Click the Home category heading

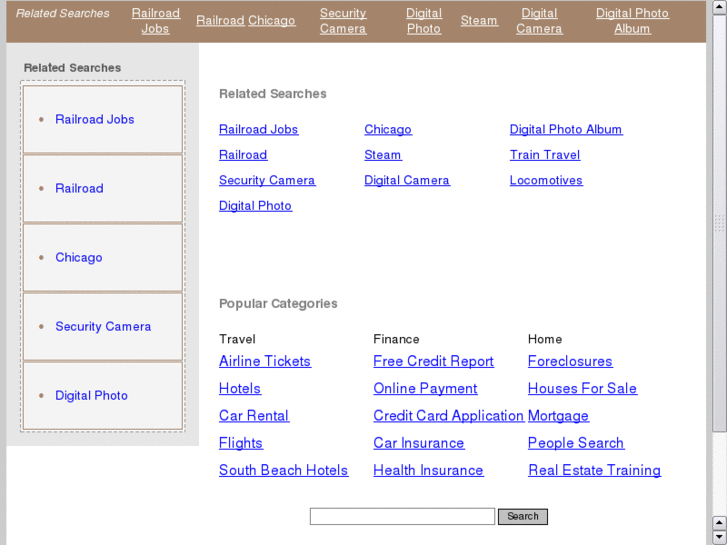(x=545, y=339)
